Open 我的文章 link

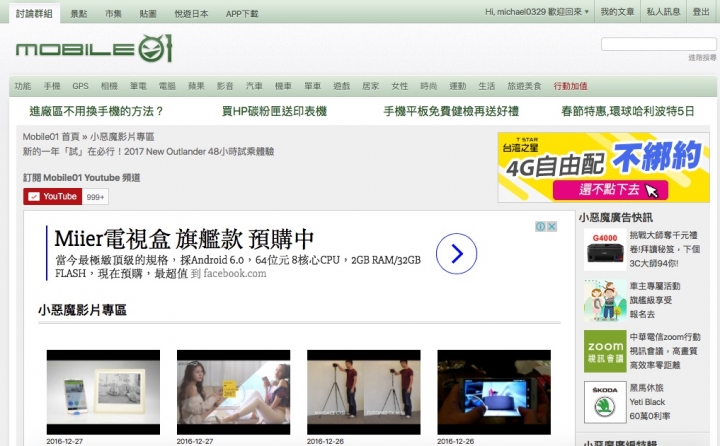(617, 12)
